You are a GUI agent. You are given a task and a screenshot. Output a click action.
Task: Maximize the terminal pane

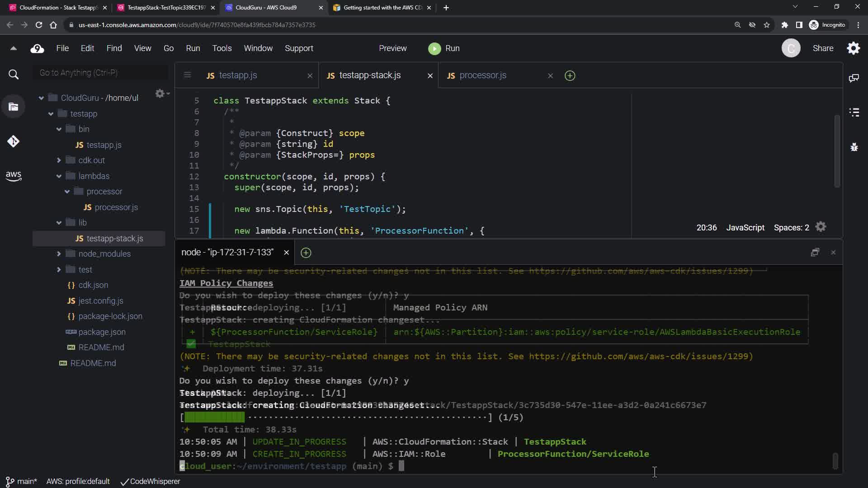pyautogui.click(x=815, y=253)
